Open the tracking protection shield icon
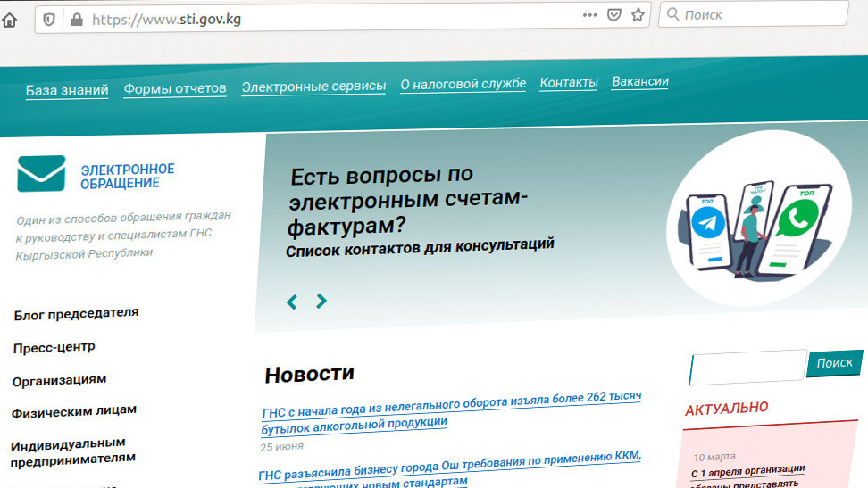 [x=50, y=18]
